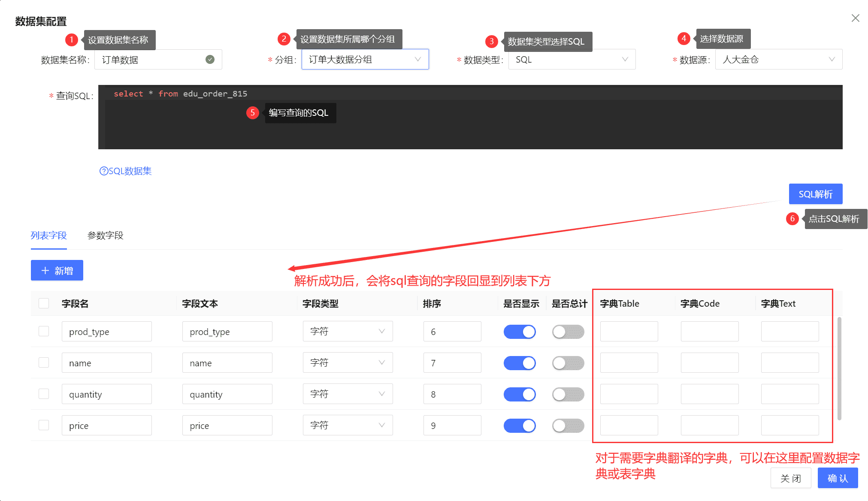The width and height of the screenshot is (868, 501).
Task: Click the plus icon on 新增 button
Action: point(45,271)
